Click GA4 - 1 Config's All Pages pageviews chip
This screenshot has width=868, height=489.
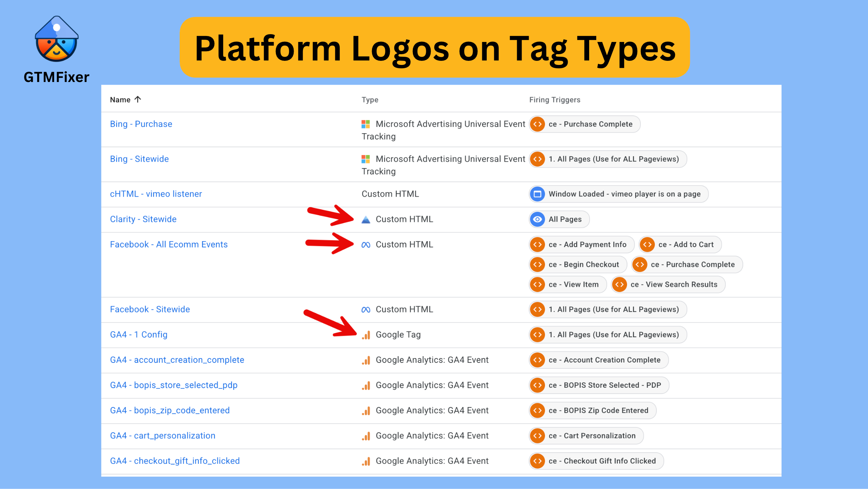[608, 335]
